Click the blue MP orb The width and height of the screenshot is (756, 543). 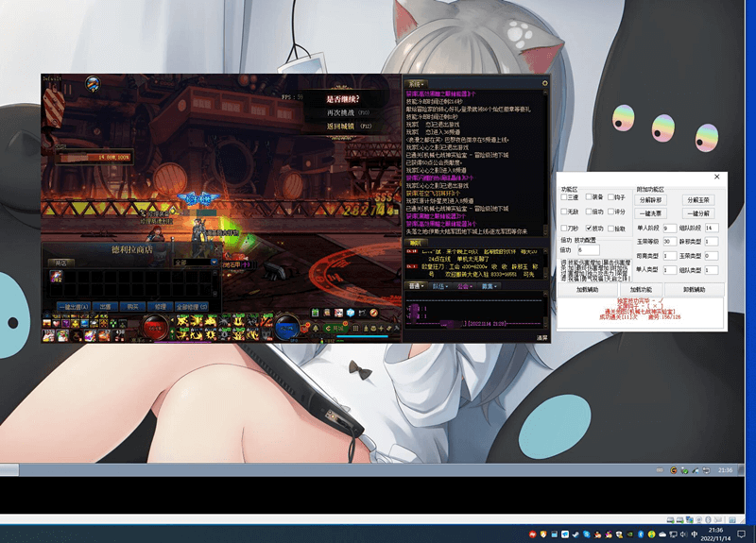click(x=287, y=327)
